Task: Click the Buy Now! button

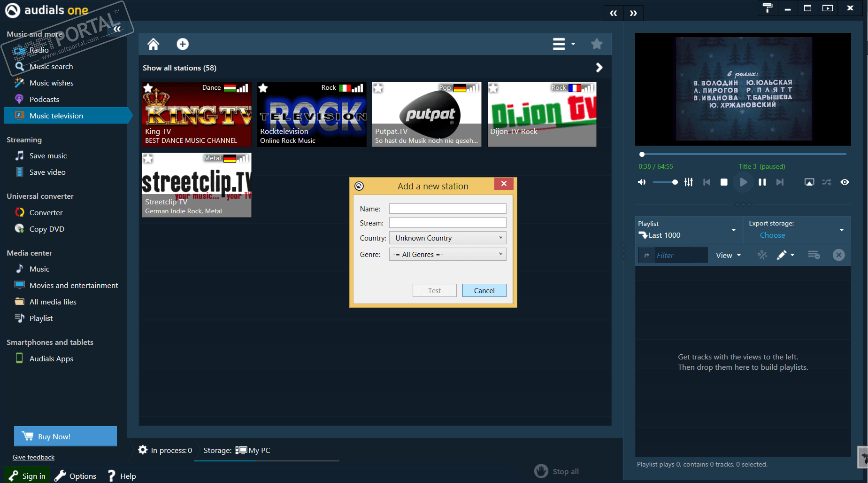Action: point(65,436)
